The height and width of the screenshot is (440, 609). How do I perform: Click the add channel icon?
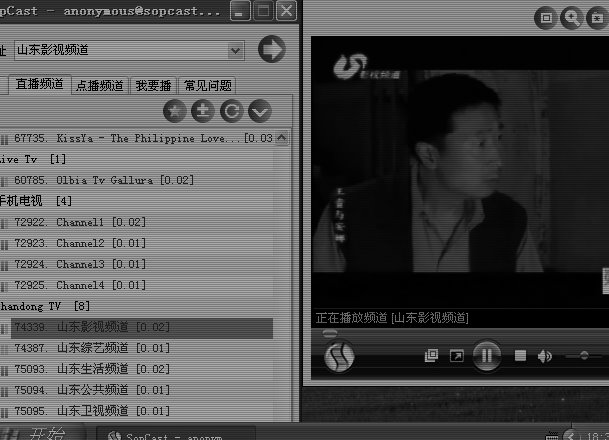(203, 111)
